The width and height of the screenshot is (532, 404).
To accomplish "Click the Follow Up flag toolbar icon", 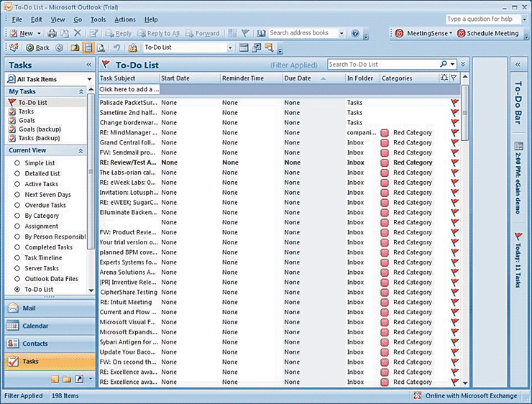I will [x=245, y=33].
